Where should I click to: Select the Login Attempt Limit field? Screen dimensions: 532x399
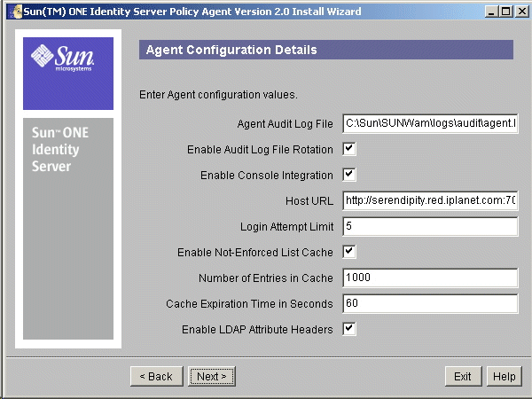pos(430,226)
